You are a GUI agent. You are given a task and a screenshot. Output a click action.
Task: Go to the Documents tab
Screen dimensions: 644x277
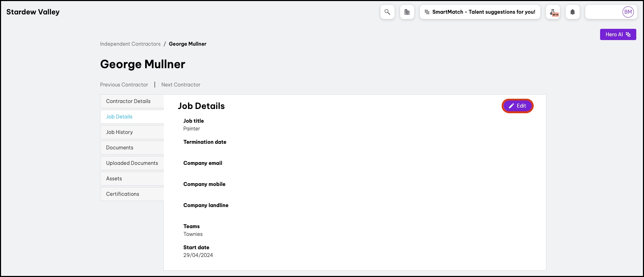(120, 148)
